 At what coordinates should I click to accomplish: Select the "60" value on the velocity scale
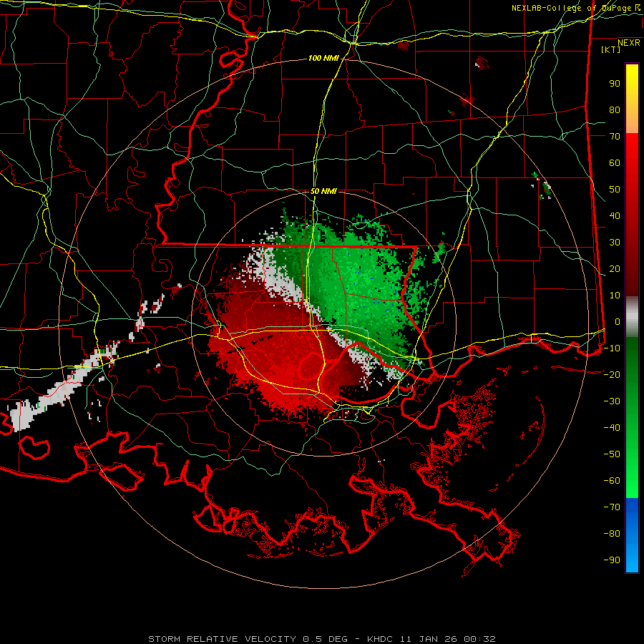click(x=615, y=162)
